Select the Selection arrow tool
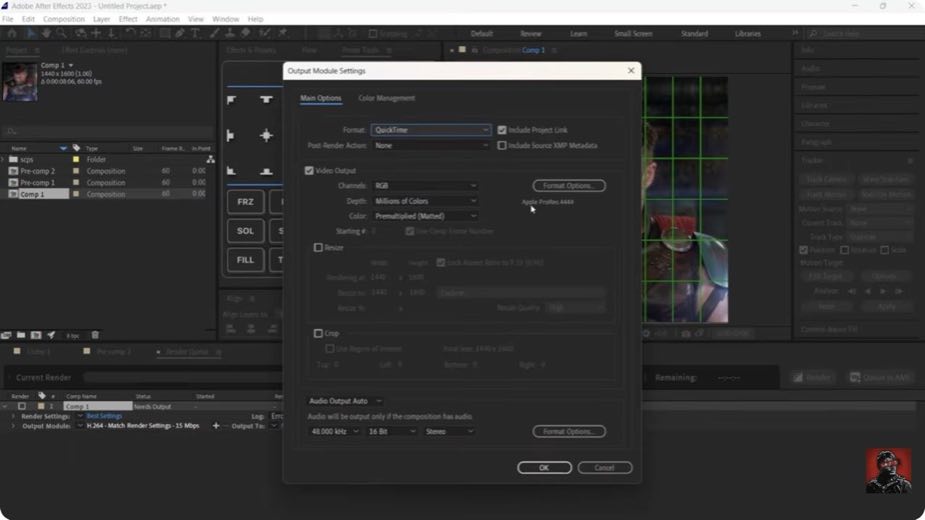925x520 pixels. point(31,34)
